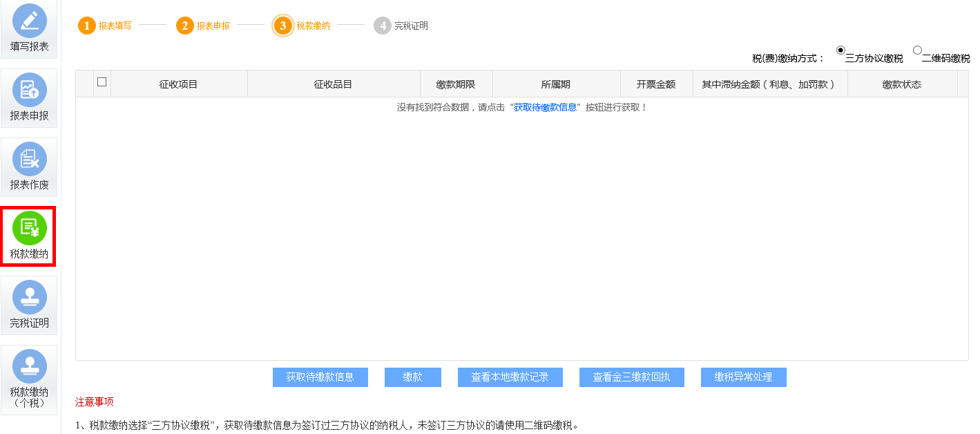Click the 征收品目 column header
980x434 pixels.
pyautogui.click(x=334, y=84)
